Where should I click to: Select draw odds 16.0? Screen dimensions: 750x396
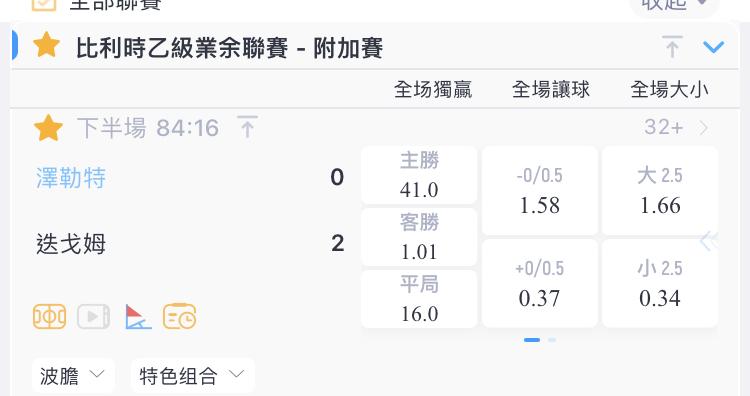pos(419,299)
